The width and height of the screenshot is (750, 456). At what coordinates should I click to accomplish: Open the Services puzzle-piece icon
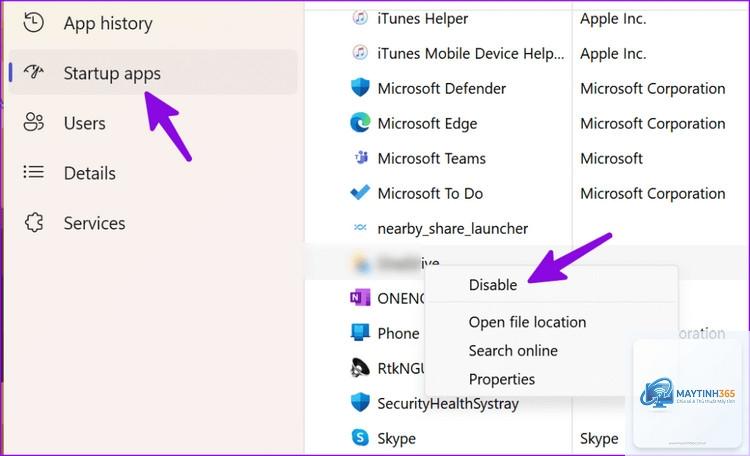[x=34, y=222]
